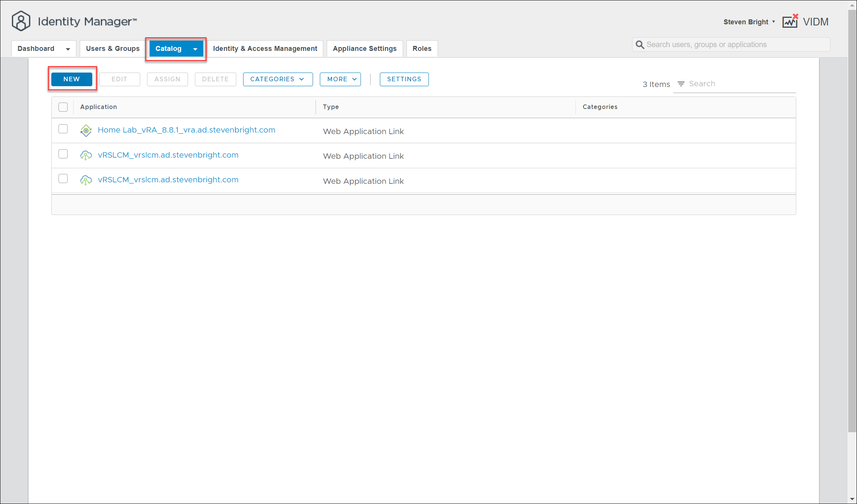Click the filter icon beside Search
Screen dimensions: 857x504
pos(681,84)
